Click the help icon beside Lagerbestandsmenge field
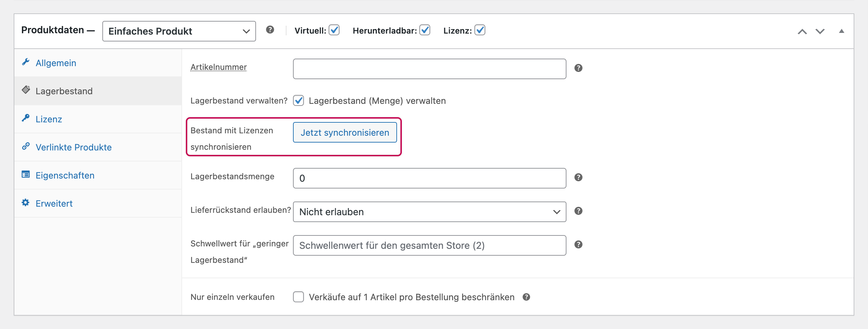This screenshot has width=868, height=329. click(x=578, y=178)
